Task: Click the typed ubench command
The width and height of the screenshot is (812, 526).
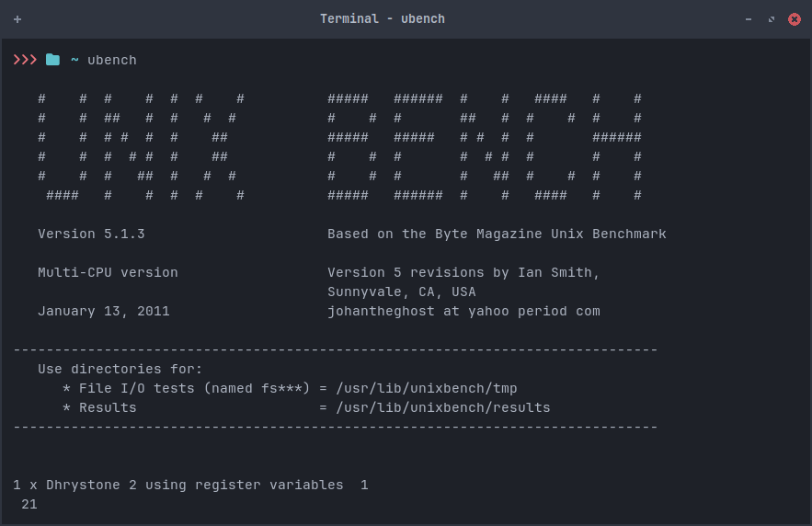Action: pos(112,60)
